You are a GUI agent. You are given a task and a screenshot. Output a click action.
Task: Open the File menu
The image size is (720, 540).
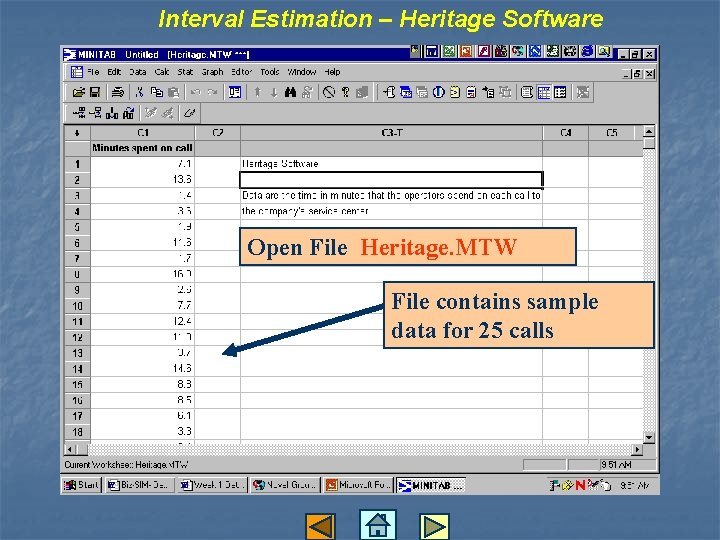point(93,72)
